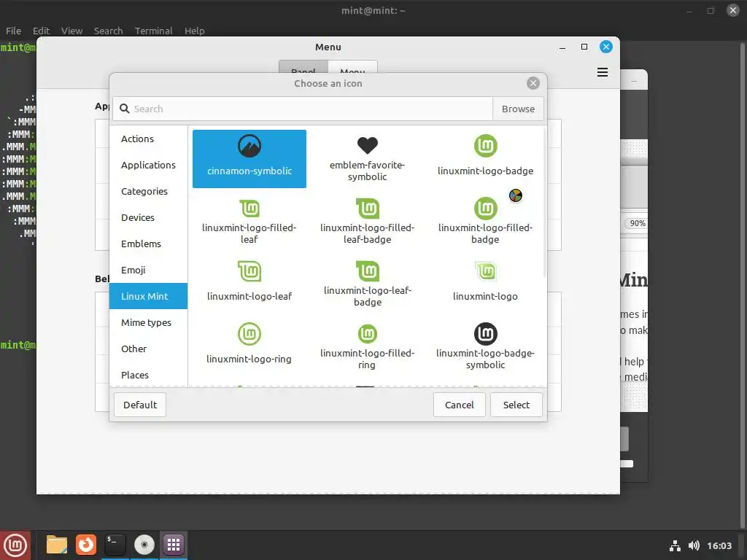Choose linuxmint-logo-filled-leaf-badge icon
This screenshot has width=747, height=560.
(368, 222)
